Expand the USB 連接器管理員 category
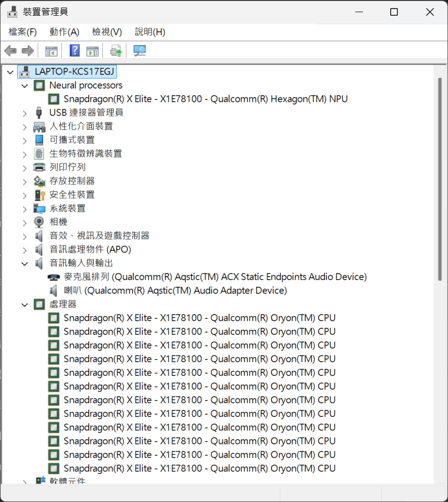Viewport: 448px width, 502px height. click(25, 113)
